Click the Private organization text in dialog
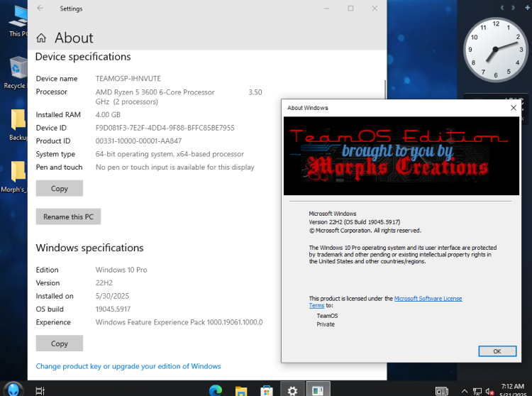The width and height of the screenshot is (532, 396). point(326,324)
